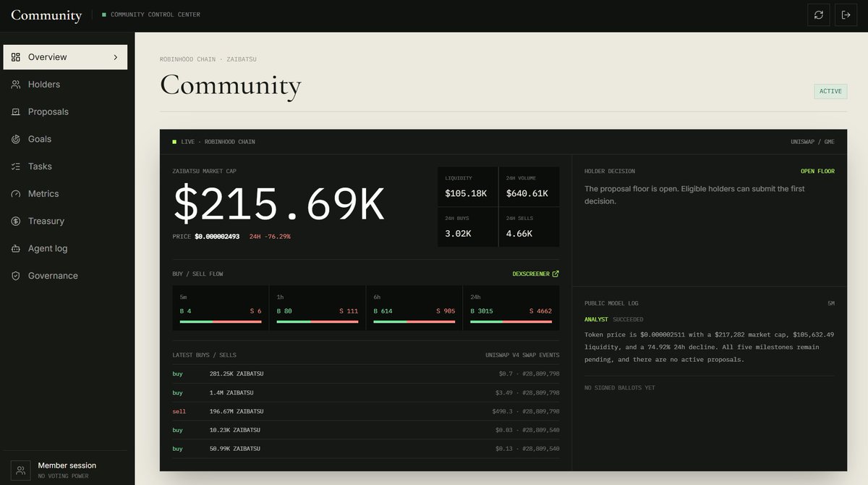The width and height of the screenshot is (868, 485).
Task: Click the price $0.000002493 value
Action: tap(217, 237)
